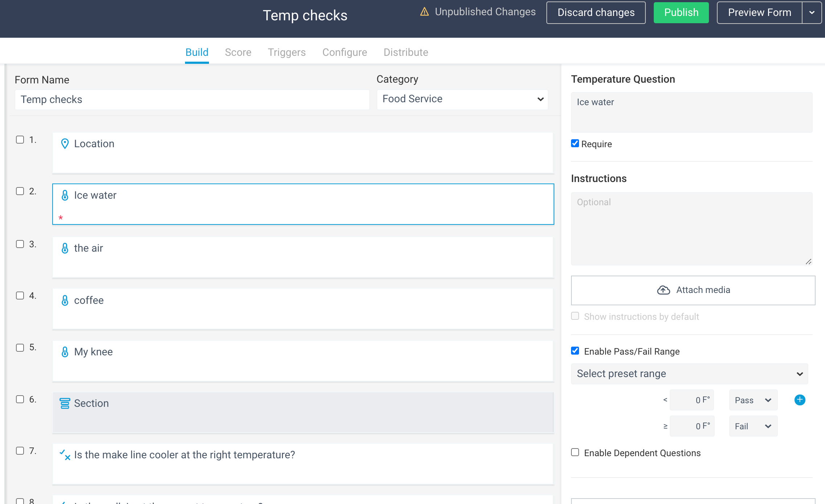Click the Section stack icon in row 6

65,404
